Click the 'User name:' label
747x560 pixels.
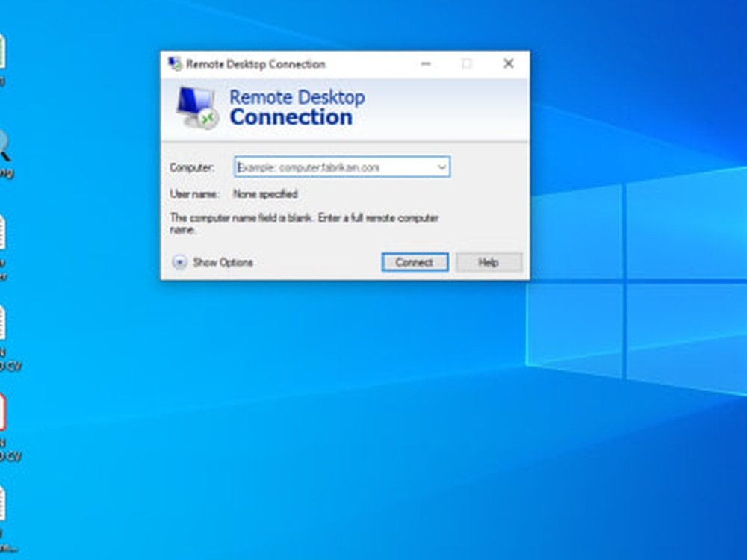[194, 194]
